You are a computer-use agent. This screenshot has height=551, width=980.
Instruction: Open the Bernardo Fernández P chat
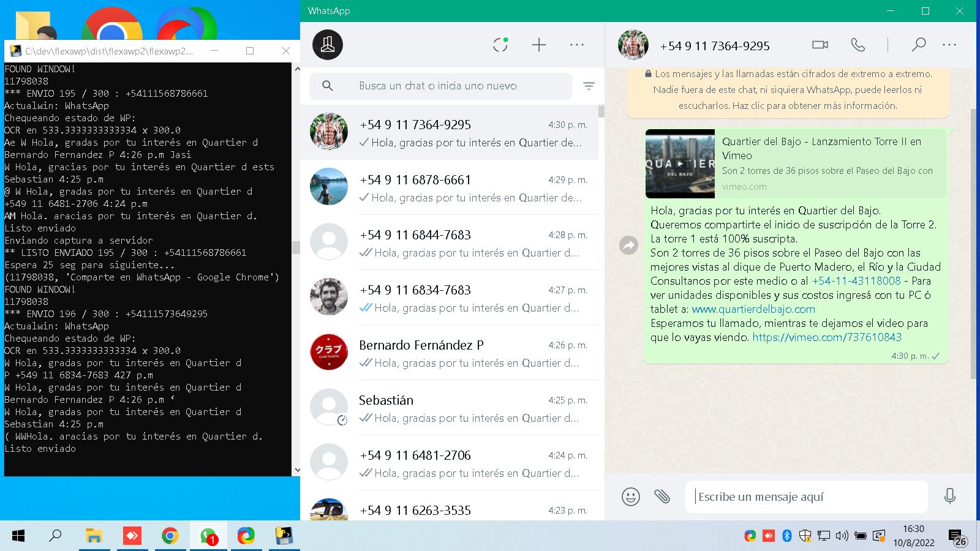tap(449, 353)
